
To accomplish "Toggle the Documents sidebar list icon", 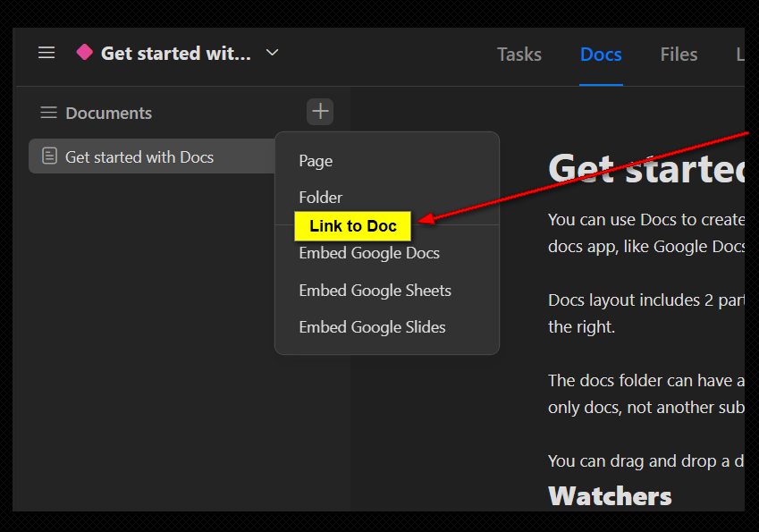I will 48,113.
